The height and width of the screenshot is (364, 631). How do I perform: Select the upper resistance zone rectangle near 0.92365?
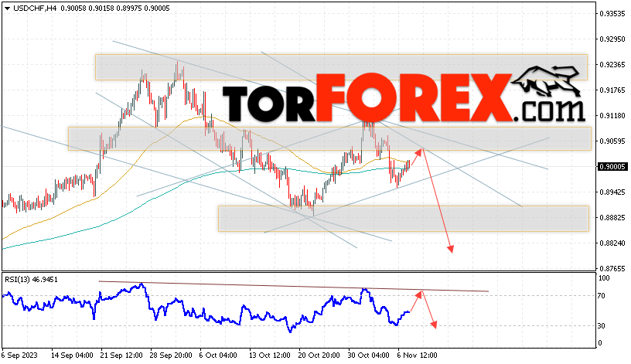click(341, 67)
